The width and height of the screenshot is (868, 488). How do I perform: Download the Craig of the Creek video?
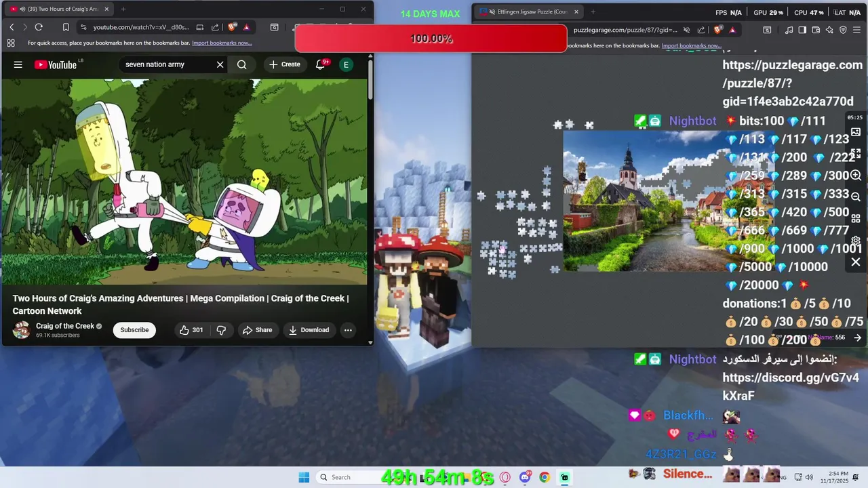(x=309, y=330)
